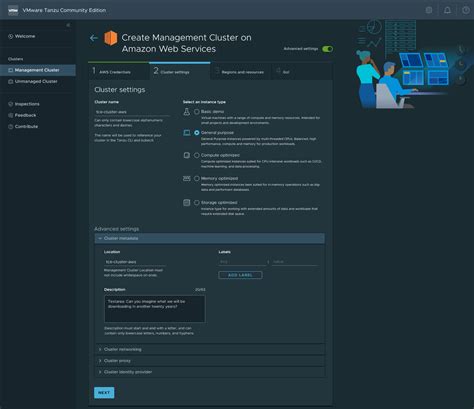Click the memory icon beside Memory optimized

coord(187,179)
